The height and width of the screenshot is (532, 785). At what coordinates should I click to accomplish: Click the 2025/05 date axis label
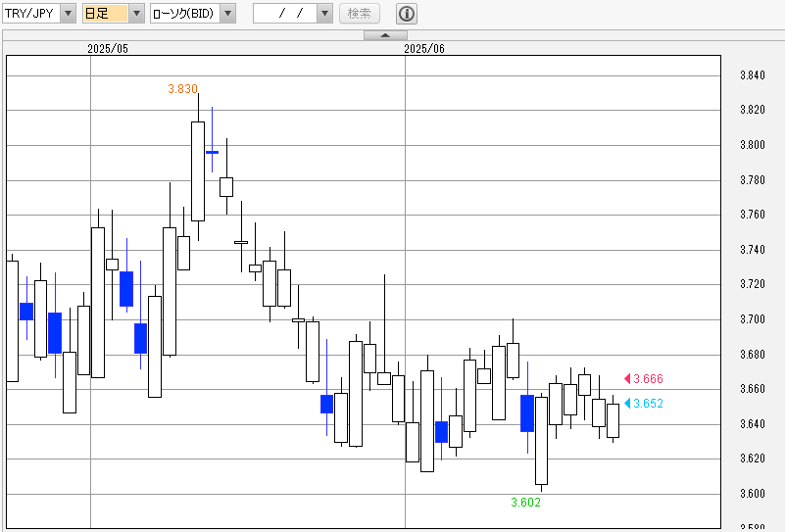(108, 49)
